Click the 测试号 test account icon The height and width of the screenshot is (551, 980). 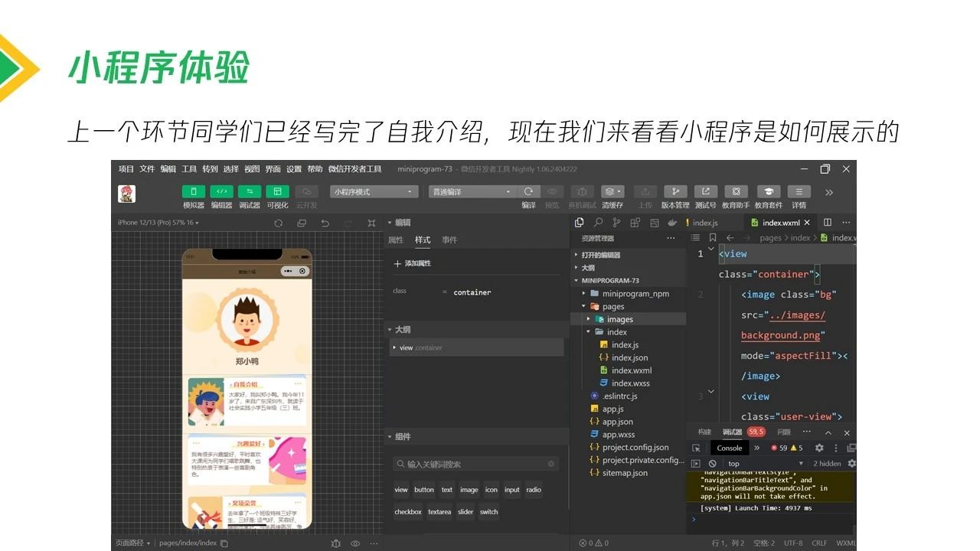(x=705, y=191)
